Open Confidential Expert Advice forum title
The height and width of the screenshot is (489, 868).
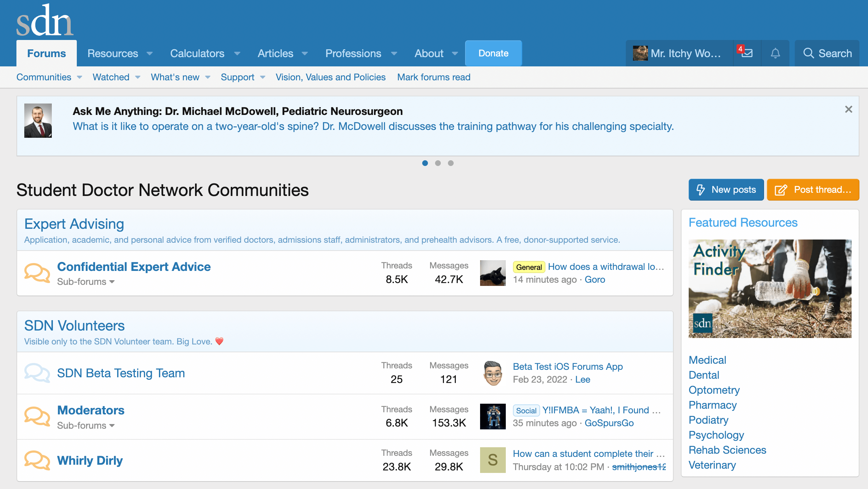[x=134, y=267]
